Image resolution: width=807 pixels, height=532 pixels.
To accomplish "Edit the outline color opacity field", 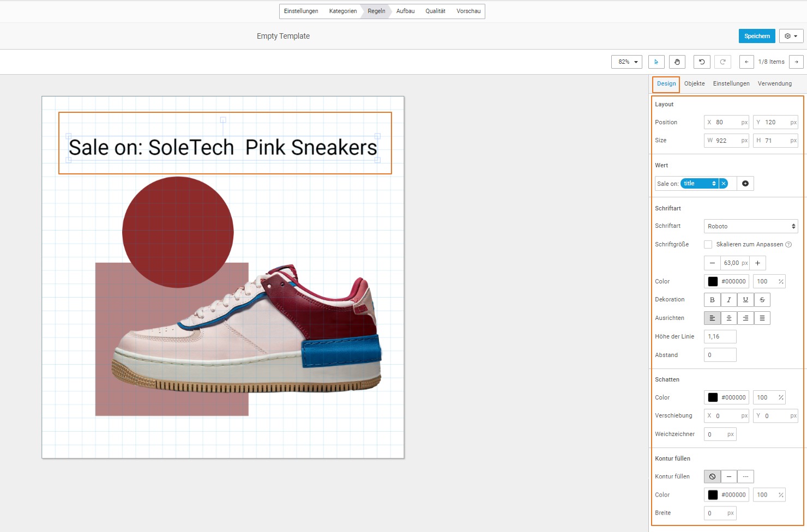I will point(769,495).
